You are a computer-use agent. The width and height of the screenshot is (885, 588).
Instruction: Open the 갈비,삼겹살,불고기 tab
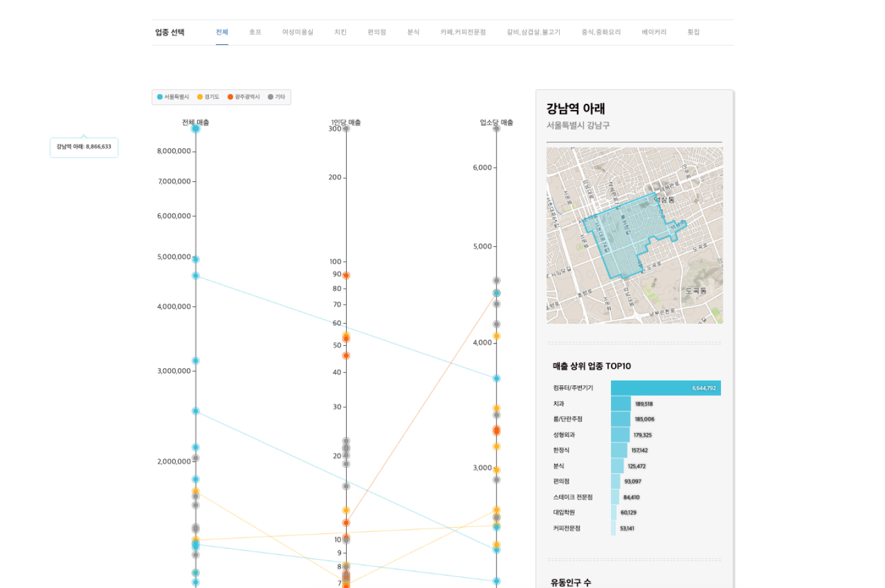[533, 33]
